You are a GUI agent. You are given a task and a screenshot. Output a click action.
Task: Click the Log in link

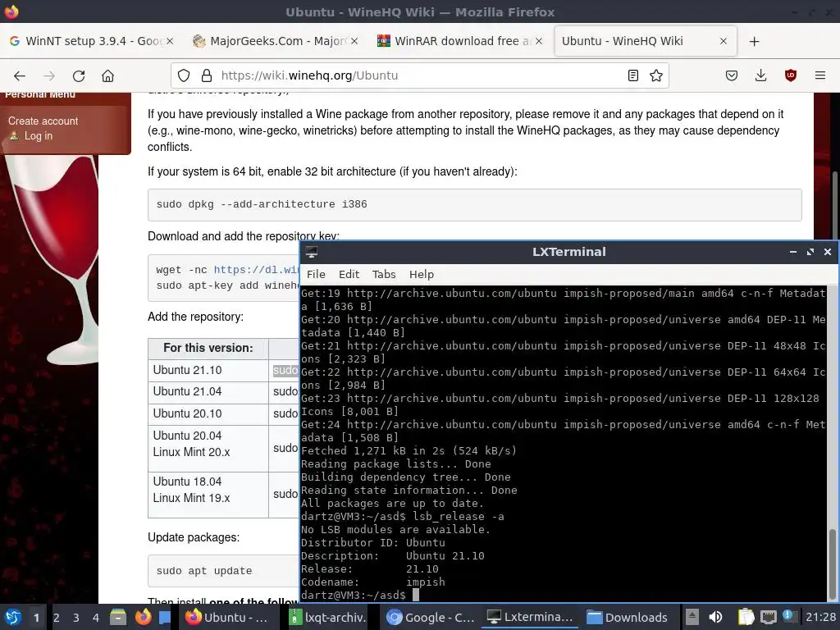[x=38, y=136]
